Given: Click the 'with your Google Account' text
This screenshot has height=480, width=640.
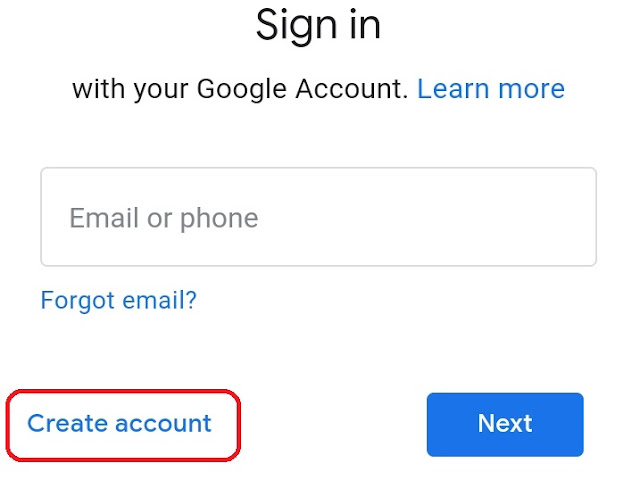Looking at the screenshot, I should pos(240,89).
